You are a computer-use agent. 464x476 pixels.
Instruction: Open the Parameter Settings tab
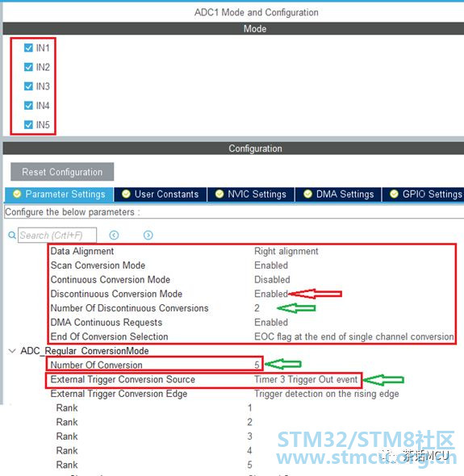coord(59,194)
